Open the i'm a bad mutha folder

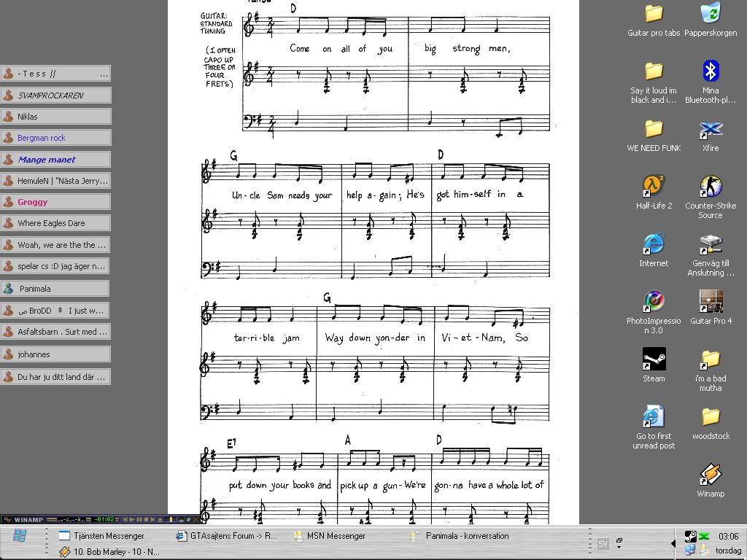pos(711,370)
